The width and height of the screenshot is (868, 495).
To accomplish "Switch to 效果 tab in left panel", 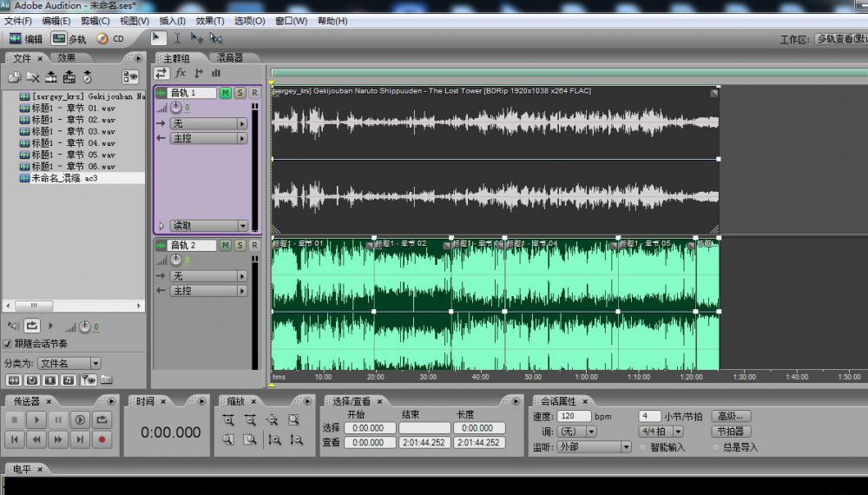I will point(66,57).
